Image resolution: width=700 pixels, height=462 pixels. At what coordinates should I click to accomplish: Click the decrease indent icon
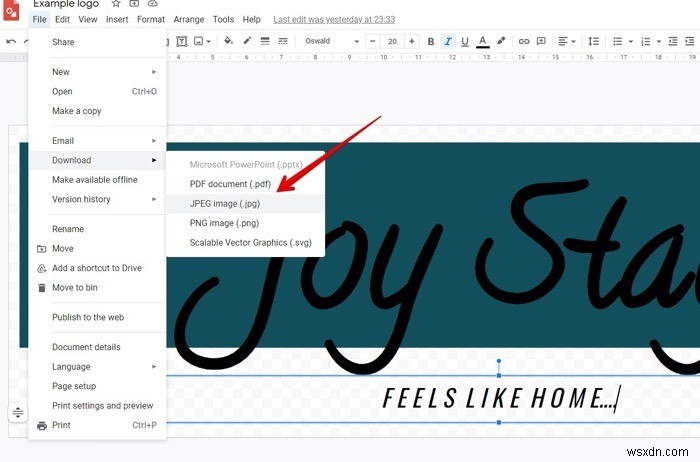coord(673,42)
